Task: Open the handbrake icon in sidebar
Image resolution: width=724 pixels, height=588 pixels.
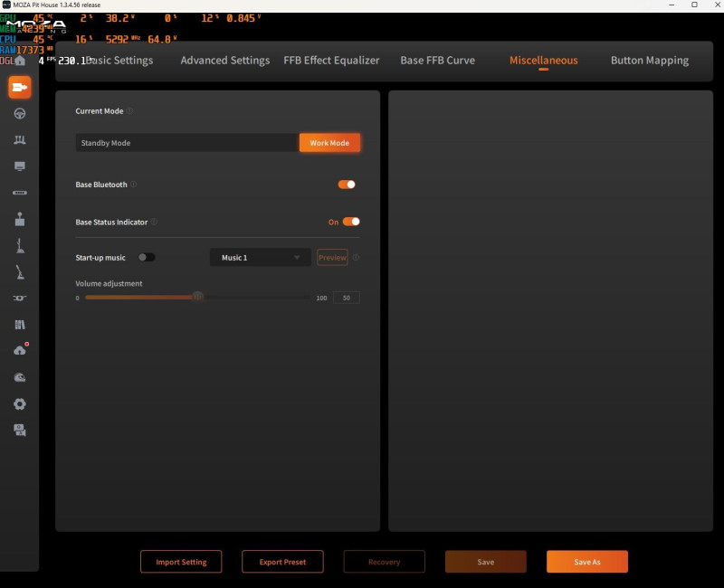Action: tap(20, 272)
